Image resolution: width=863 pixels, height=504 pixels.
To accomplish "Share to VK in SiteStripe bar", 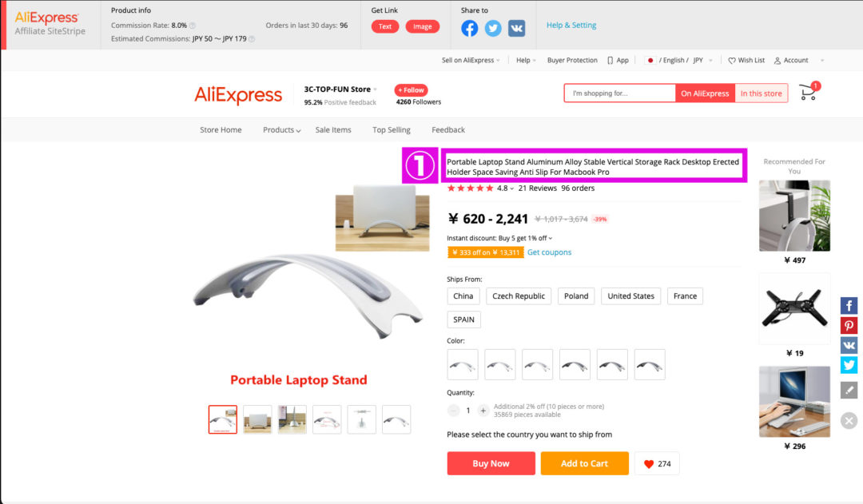I will click(516, 28).
